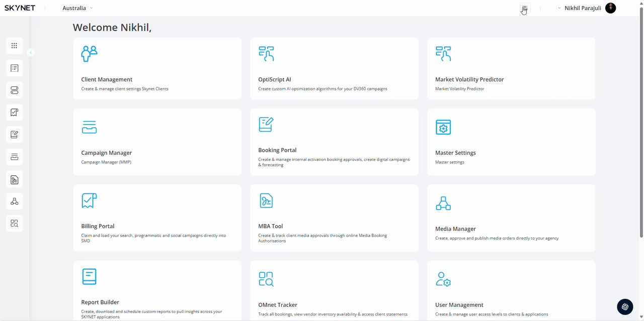
Task: Open OMnet Tracker search icon in sidebar
Action: 14,224
